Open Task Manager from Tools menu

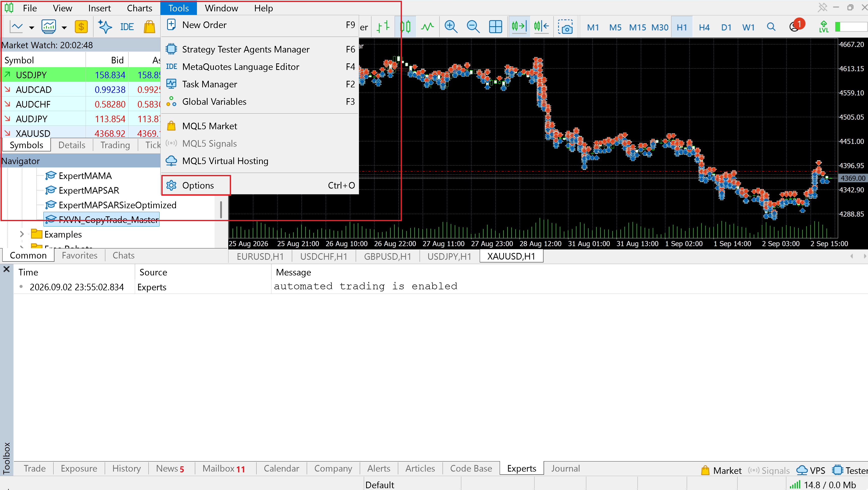pos(260,84)
